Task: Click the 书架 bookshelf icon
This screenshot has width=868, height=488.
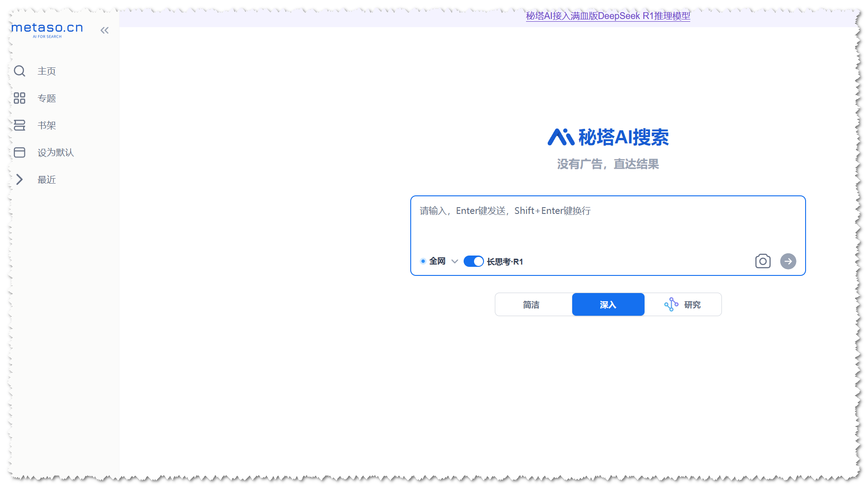Action: [x=19, y=125]
